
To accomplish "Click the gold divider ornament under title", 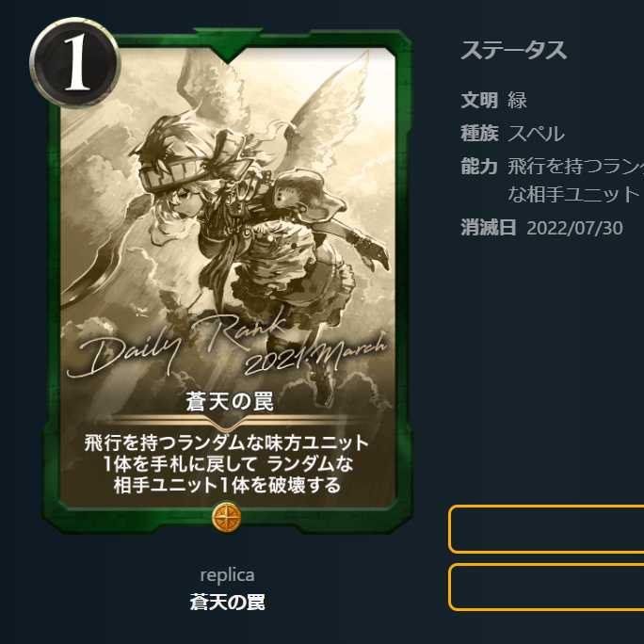I will (x=228, y=422).
